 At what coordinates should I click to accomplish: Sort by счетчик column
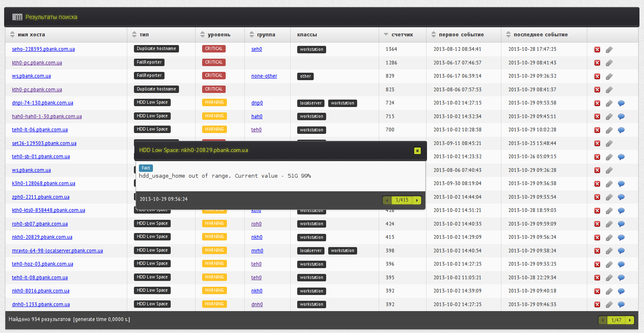(x=402, y=35)
